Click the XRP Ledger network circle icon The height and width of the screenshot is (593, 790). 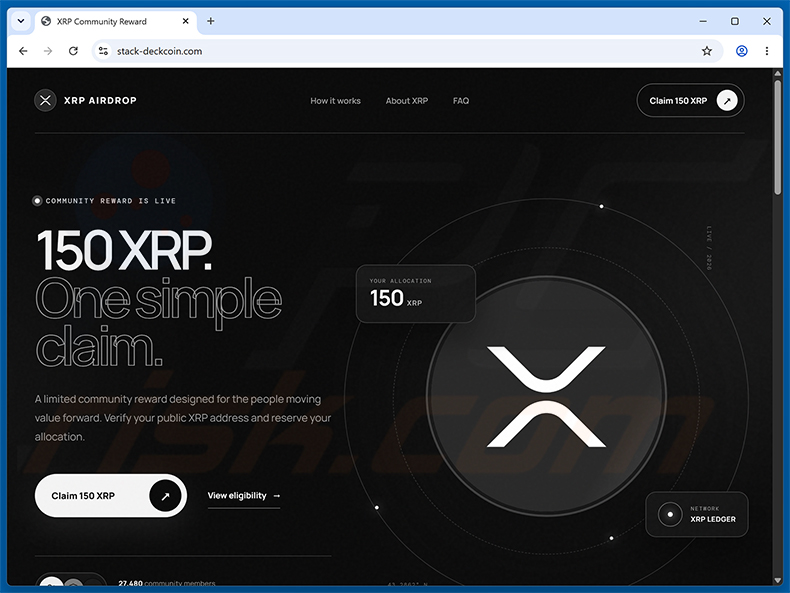click(670, 514)
